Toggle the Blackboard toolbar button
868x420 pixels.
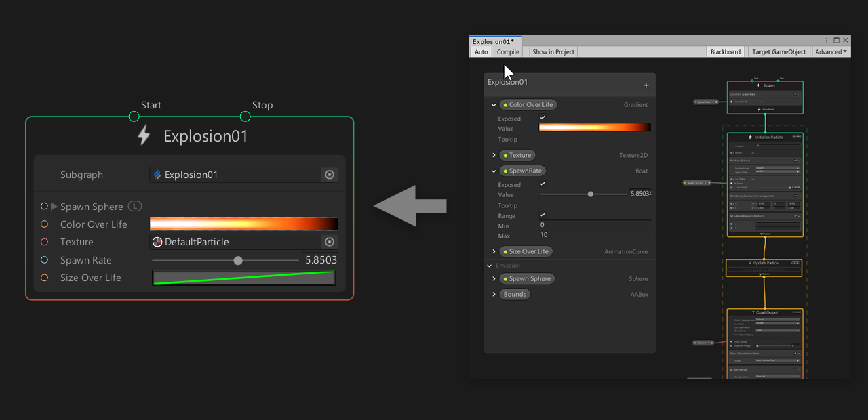pos(725,52)
